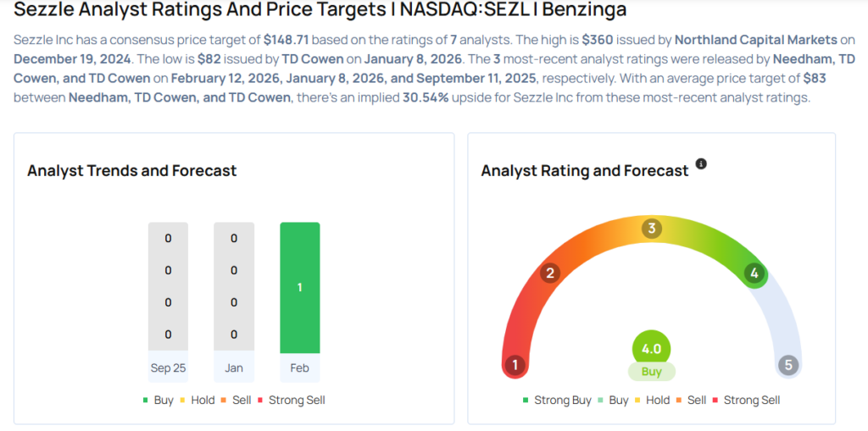Toggle Strong Sell in the Analyst Trends legend

(x=291, y=400)
